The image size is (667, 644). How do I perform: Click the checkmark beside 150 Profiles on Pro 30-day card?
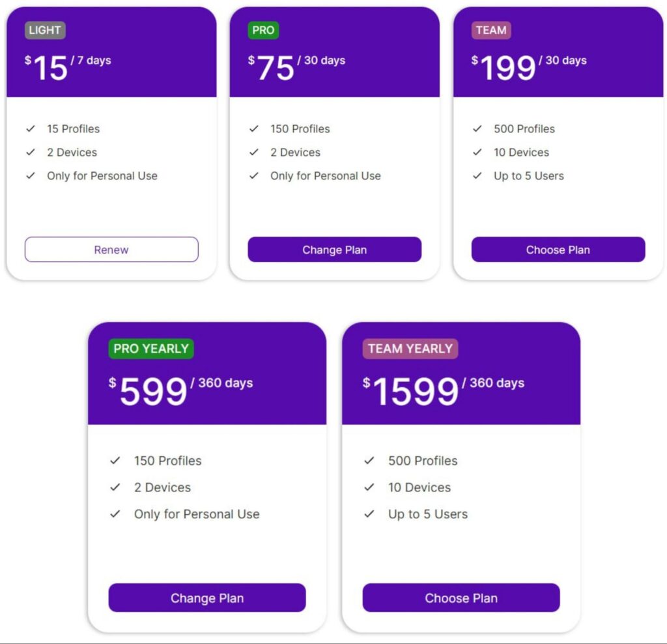[x=254, y=128]
